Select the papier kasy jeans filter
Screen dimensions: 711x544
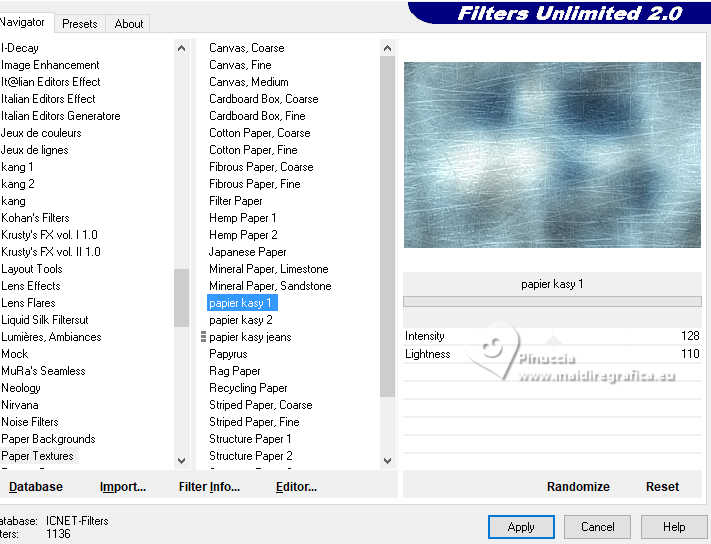[x=250, y=337]
